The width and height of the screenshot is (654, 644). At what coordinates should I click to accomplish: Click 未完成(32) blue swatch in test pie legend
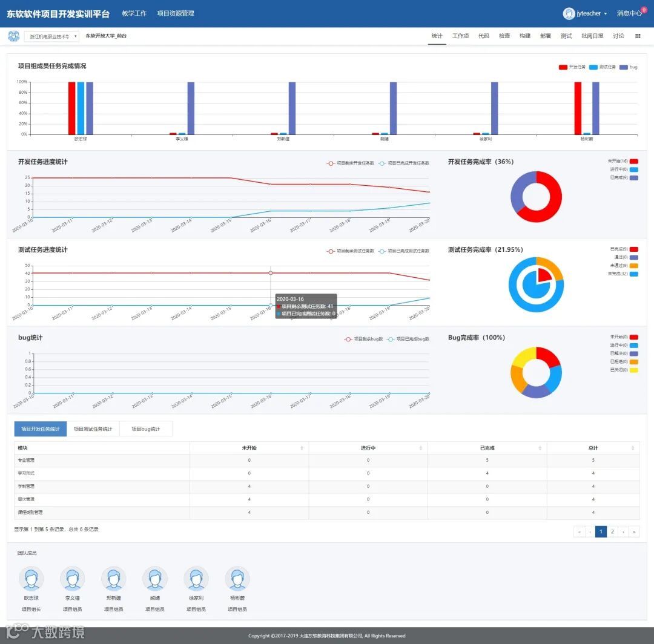634,274
